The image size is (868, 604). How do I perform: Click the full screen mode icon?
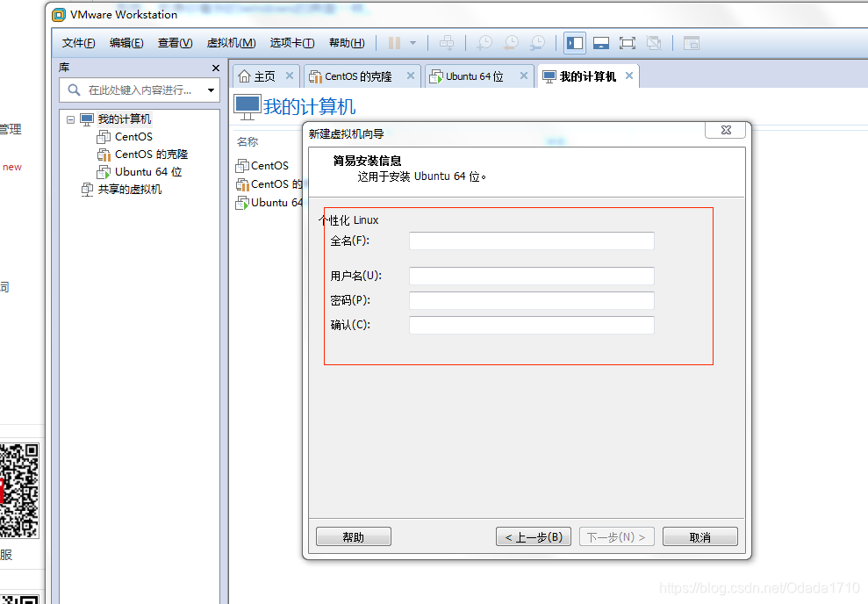tap(628, 43)
